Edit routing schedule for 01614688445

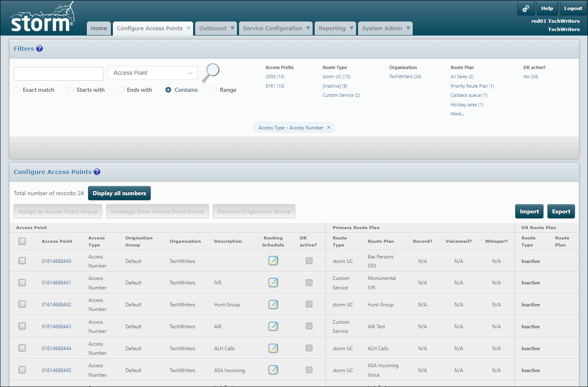tap(273, 370)
